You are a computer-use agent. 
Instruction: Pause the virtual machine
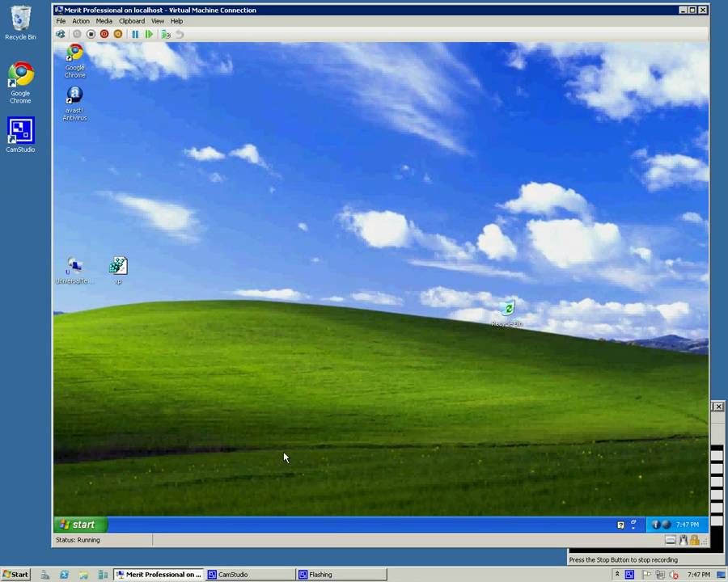(135, 34)
